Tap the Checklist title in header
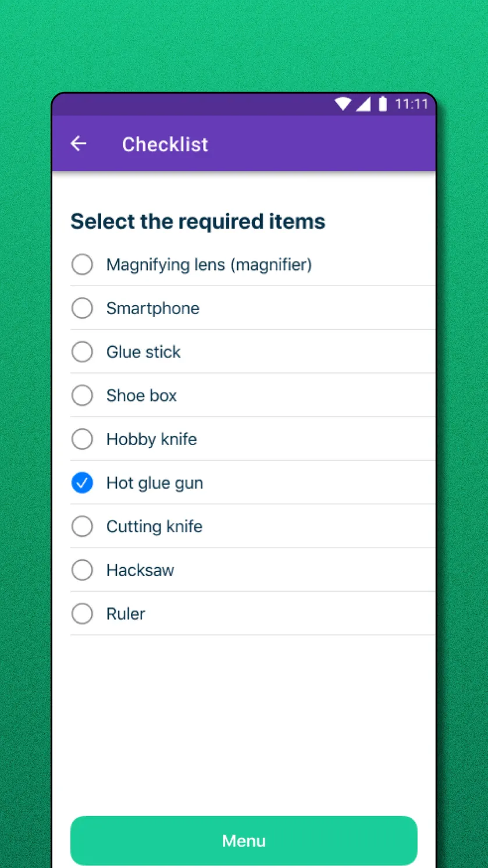Image resolution: width=488 pixels, height=868 pixels. coord(165,144)
